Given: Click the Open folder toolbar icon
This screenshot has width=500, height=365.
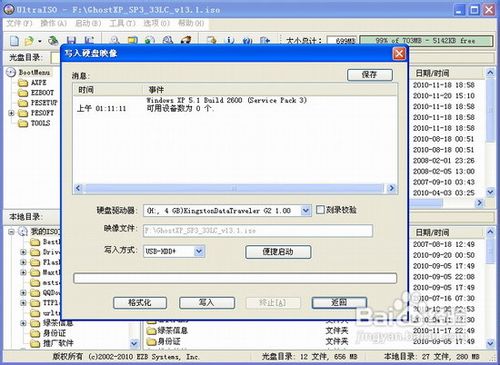Looking at the screenshot, I should (x=29, y=41).
